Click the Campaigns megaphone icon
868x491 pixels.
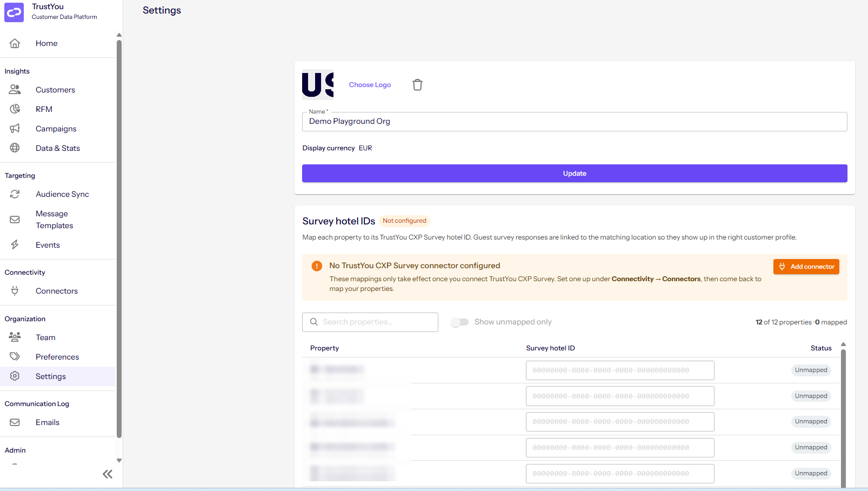pos(15,129)
